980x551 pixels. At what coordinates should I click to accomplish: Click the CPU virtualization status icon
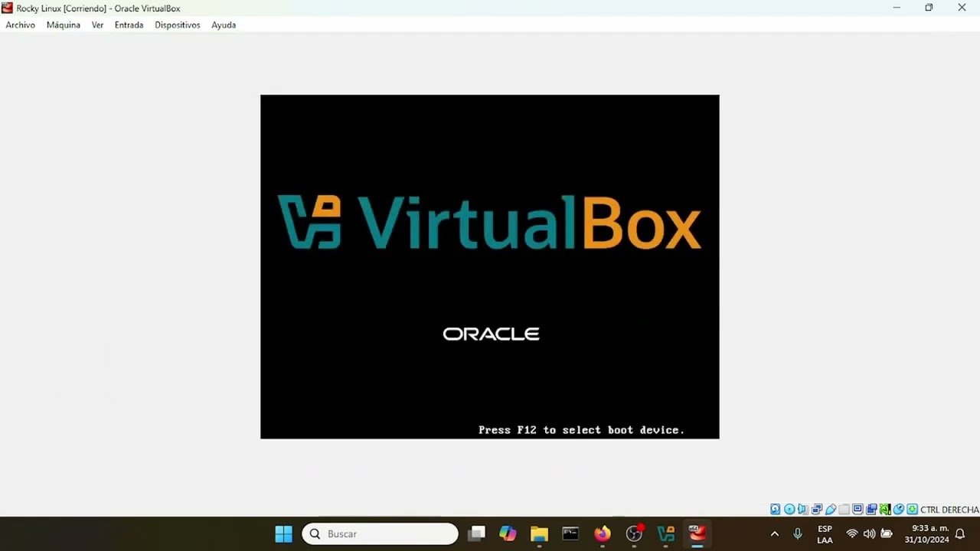885,510
